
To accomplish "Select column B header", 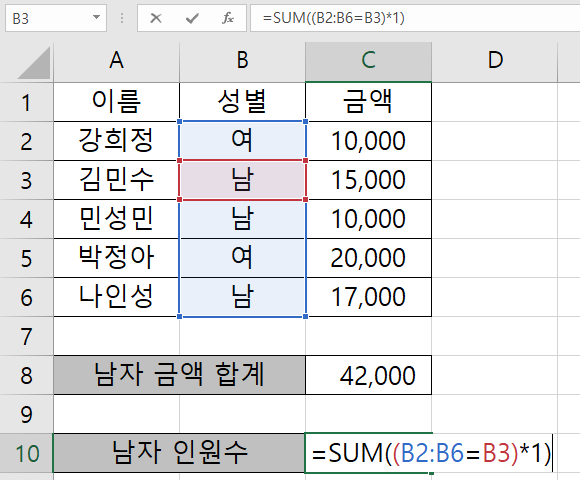I will tap(242, 61).
